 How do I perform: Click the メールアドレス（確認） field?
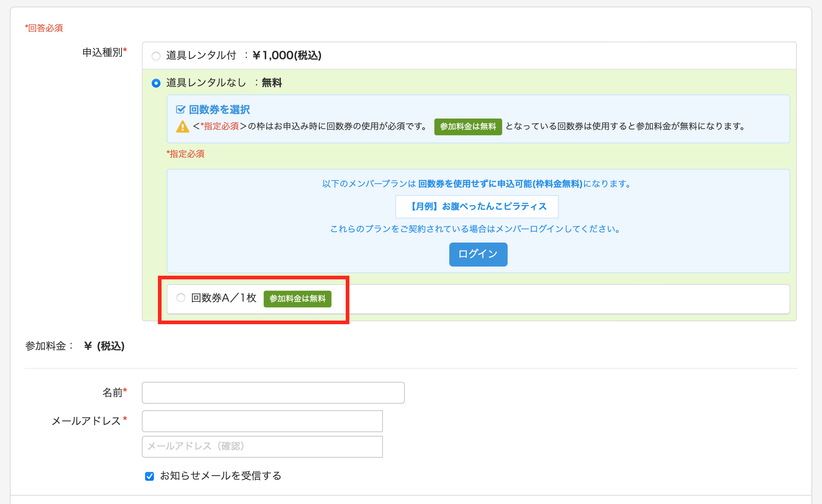tap(262, 447)
